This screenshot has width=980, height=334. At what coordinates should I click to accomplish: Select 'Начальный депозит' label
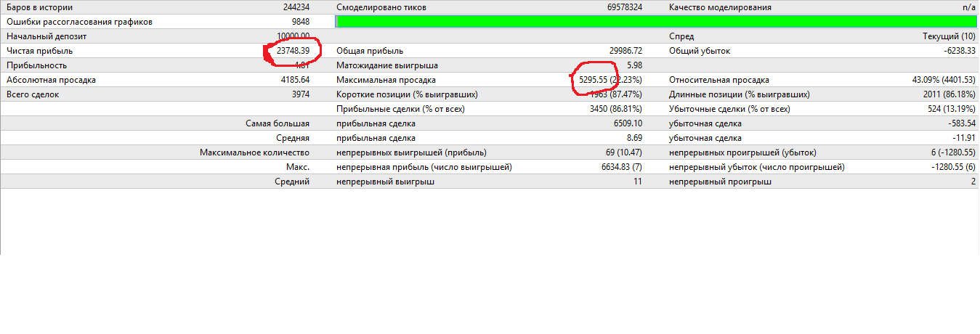point(46,36)
